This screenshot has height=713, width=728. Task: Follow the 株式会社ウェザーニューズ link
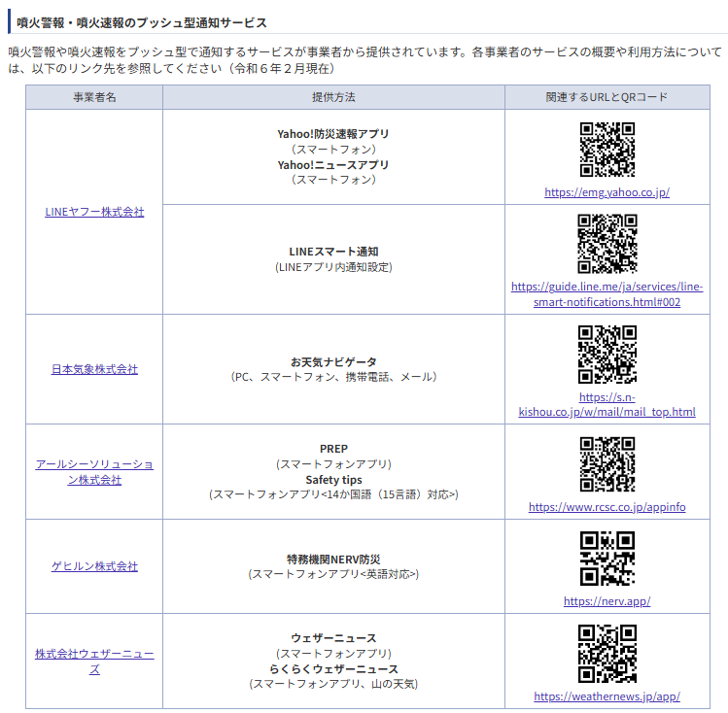pos(94,662)
